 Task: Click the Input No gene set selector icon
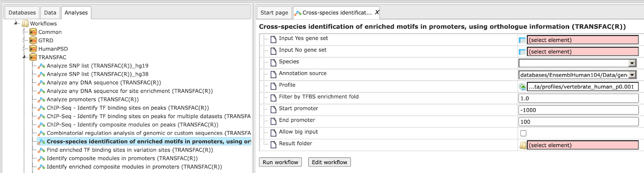(522, 52)
